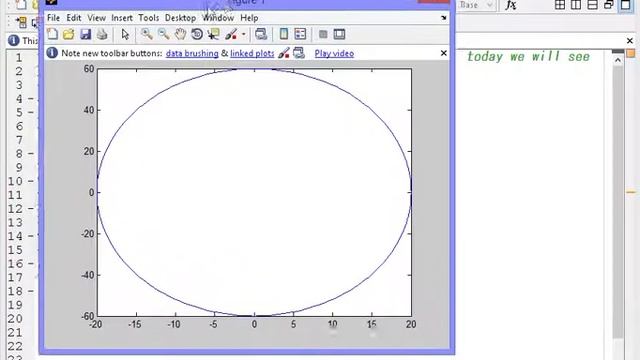Open the figure's Desktop menu

point(180,18)
